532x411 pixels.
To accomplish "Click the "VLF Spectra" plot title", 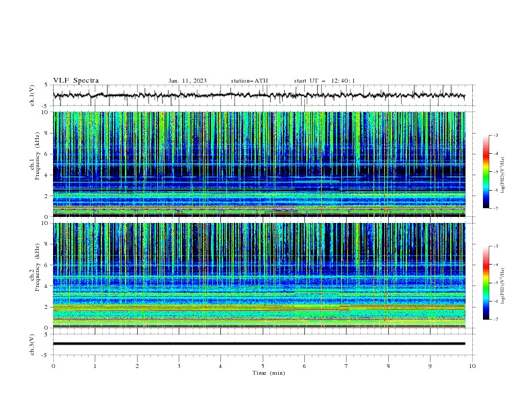I will [x=76, y=81].
